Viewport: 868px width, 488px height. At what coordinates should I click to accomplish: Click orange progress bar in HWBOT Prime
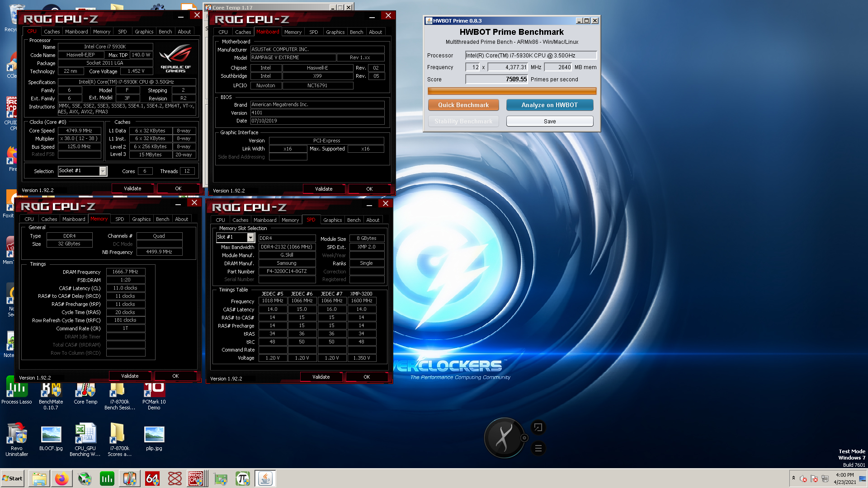point(512,91)
